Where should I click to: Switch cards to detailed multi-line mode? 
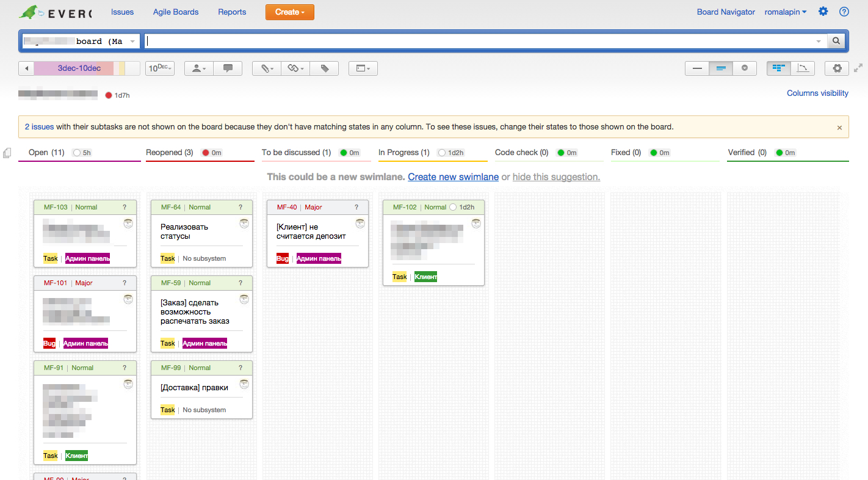721,68
